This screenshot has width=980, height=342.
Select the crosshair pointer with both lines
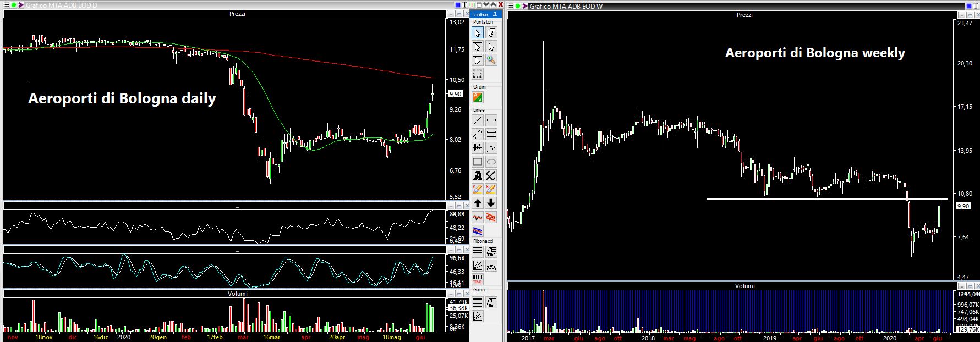pos(478,60)
